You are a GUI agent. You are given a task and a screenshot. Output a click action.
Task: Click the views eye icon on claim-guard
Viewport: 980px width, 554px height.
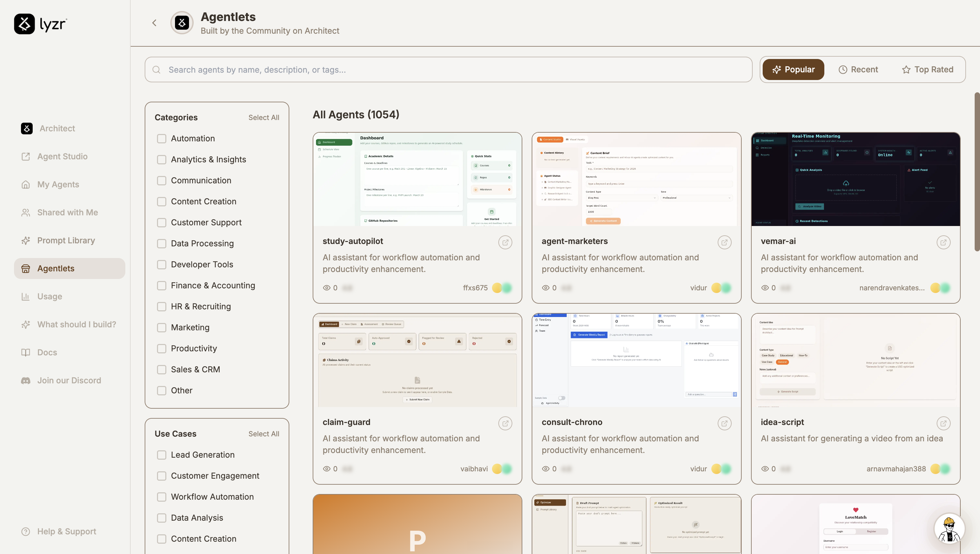click(x=326, y=469)
